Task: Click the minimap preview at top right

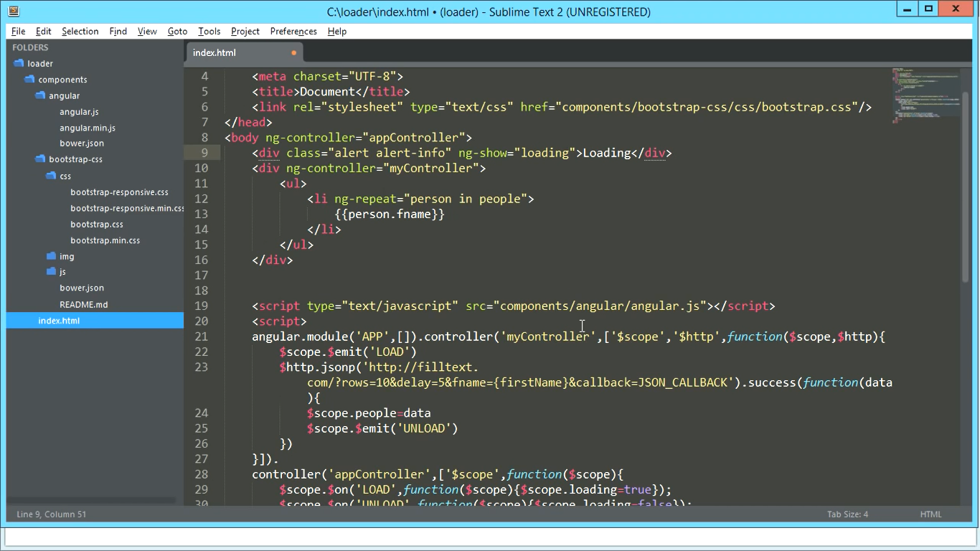Action: (925, 93)
